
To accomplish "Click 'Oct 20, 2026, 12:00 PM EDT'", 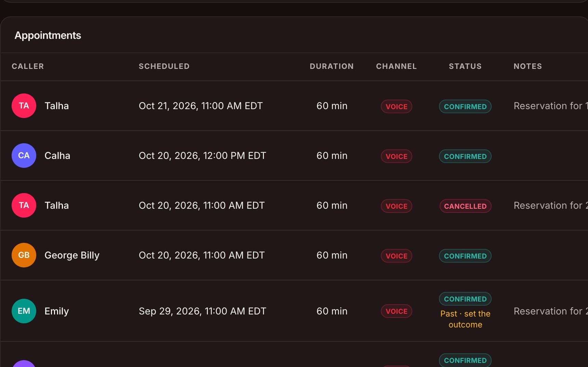I will (202, 155).
